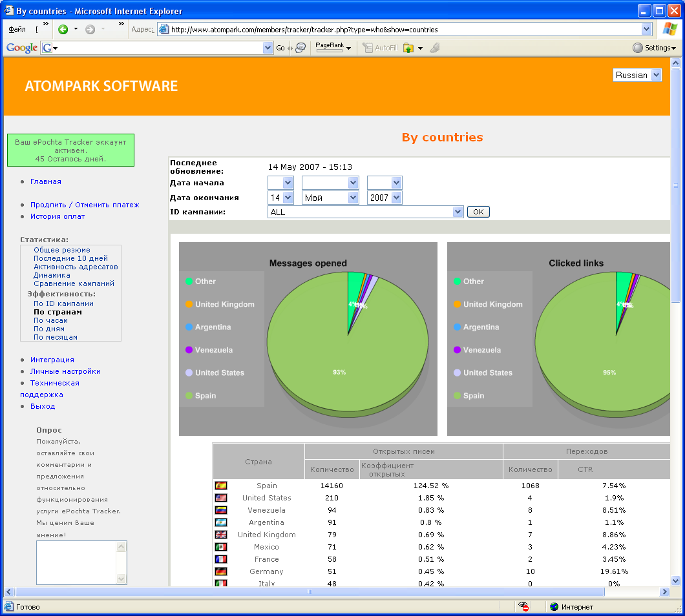Click the Google toolbar Settings gear

(x=653, y=48)
